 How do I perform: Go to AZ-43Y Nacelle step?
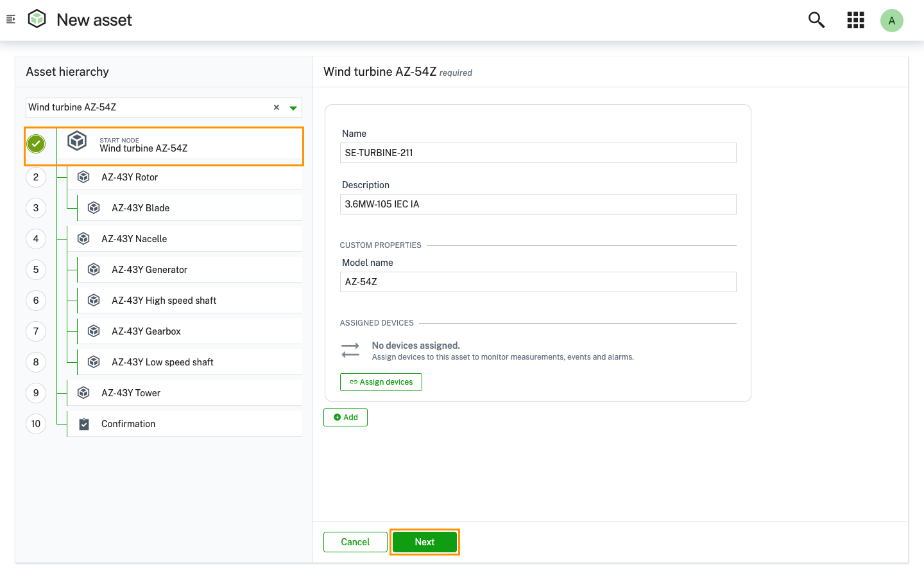(x=134, y=239)
